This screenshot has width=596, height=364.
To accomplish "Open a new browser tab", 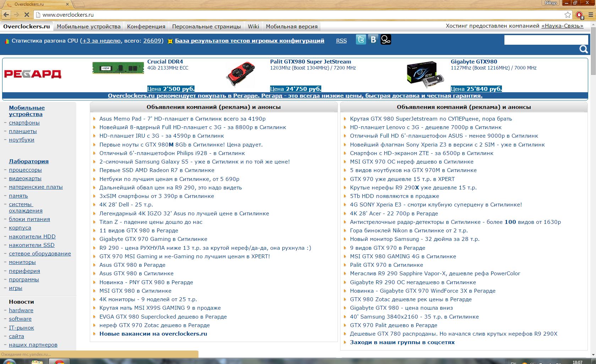I will tap(79, 4).
